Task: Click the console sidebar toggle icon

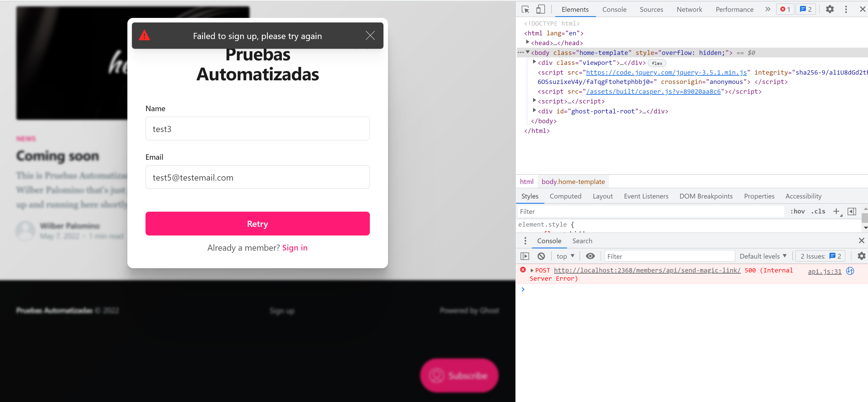Action: pyautogui.click(x=525, y=256)
